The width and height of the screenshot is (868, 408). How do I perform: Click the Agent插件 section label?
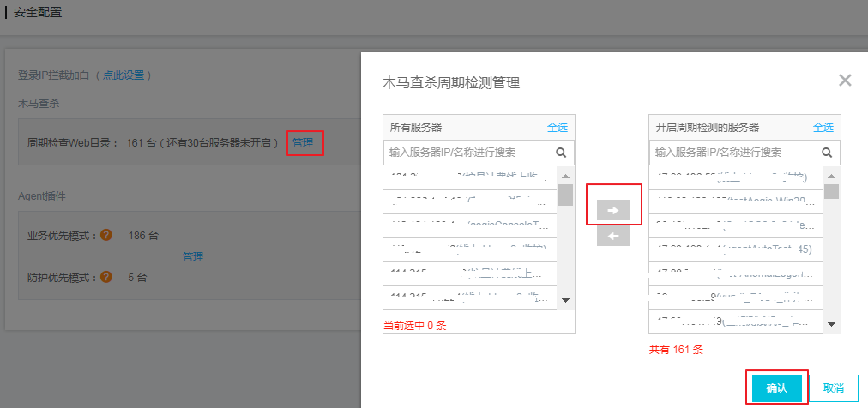point(42,195)
